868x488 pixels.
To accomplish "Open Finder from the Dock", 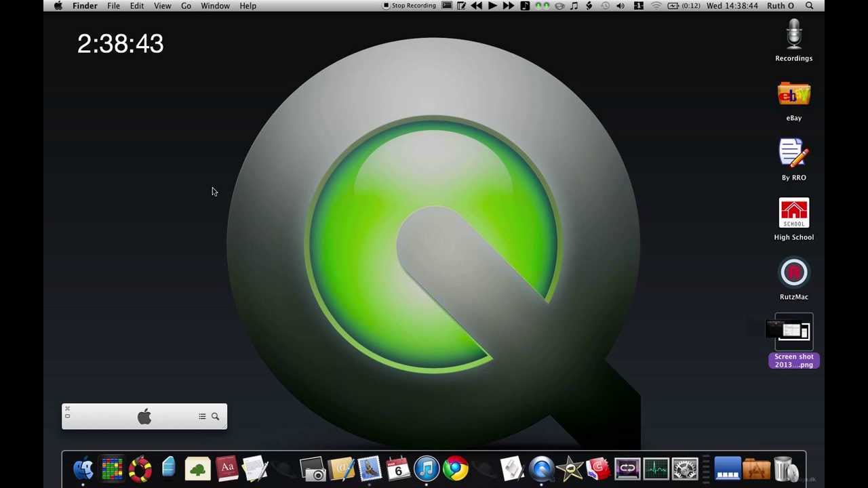I will [x=83, y=469].
